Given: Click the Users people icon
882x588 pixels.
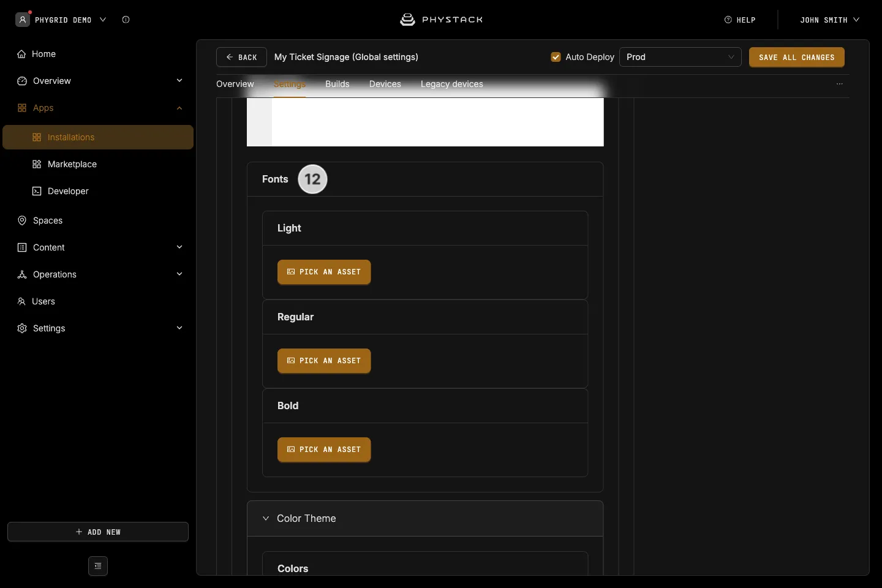Looking at the screenshot, I should [21, 301].
